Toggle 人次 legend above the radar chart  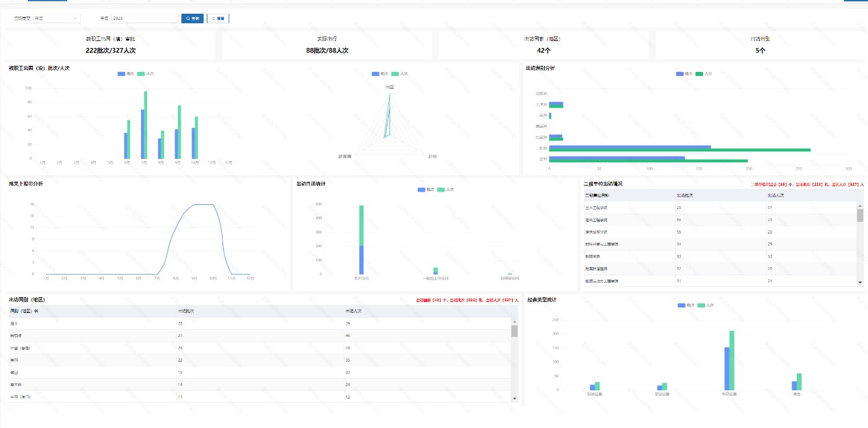coord(400,73)
